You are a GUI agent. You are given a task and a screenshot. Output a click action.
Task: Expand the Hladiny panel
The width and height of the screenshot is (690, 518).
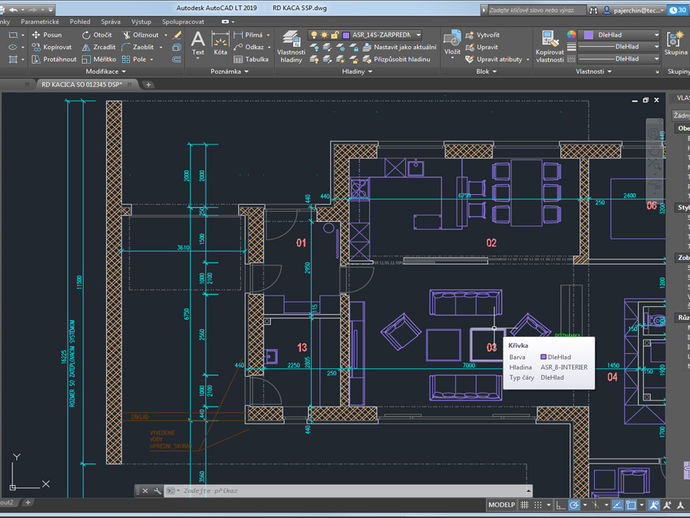point(357,71)
